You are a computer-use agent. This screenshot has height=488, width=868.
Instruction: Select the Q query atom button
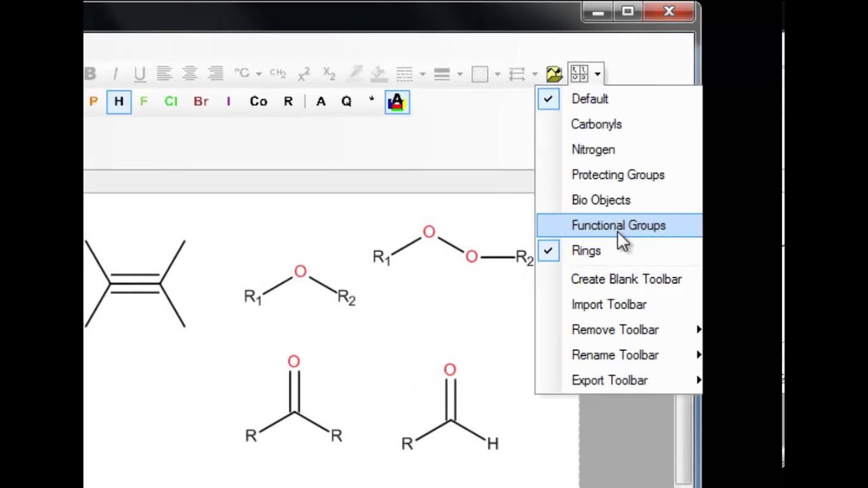[347, 102]
